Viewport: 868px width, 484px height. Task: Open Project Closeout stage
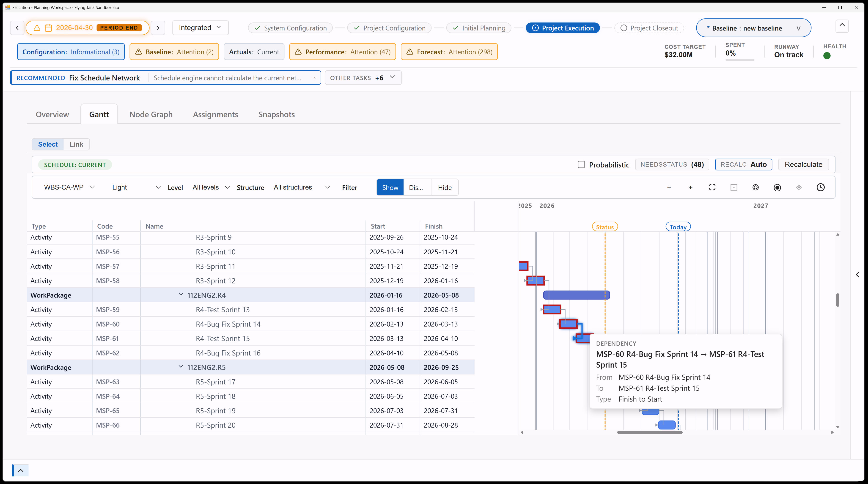tap(649, 28)
